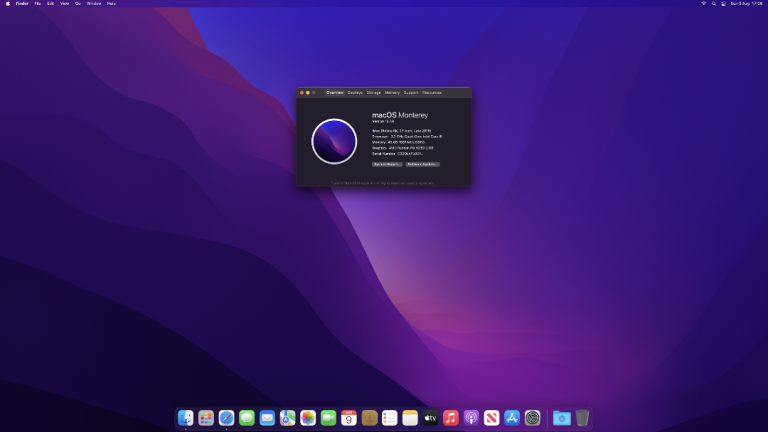Click the Memory information line
768x432 pixels.
398,143
